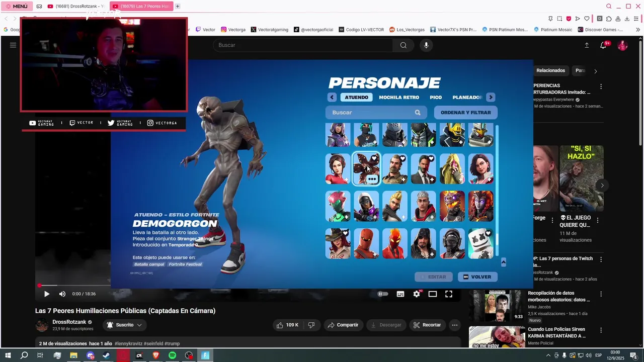
Task: Click ORDENAR Y FILTRAR button
Action: [x=466, y=113]
